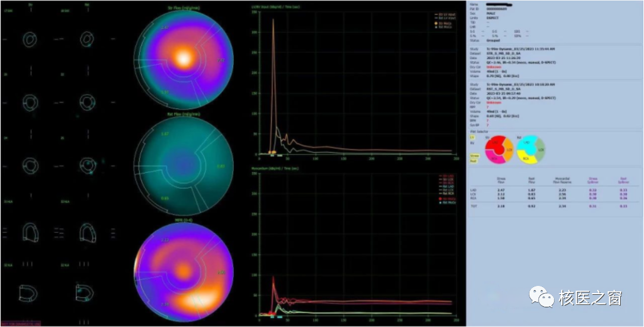Click LCX stress flow value 2.12
Viewport: 644px width, 327px height.
[501, 194]
